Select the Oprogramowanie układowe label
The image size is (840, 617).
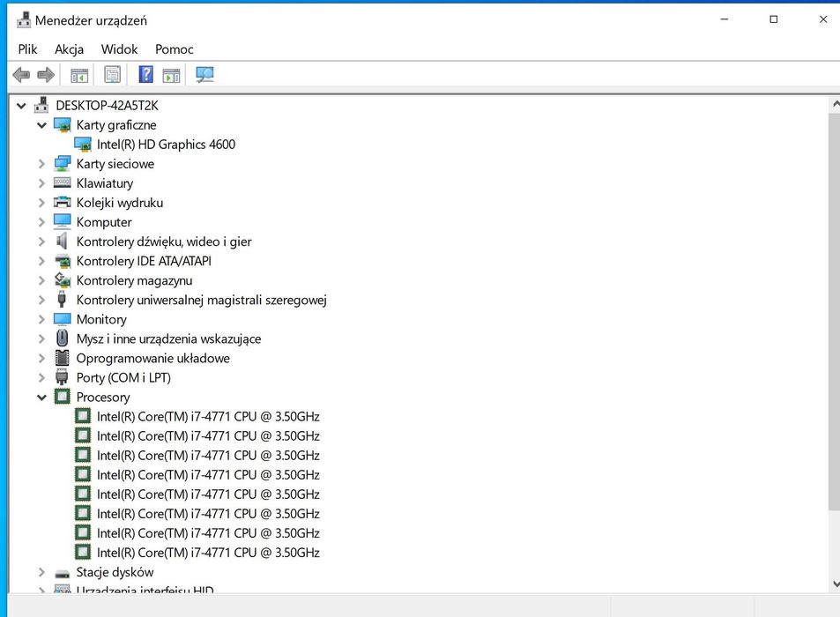(153, 358)
